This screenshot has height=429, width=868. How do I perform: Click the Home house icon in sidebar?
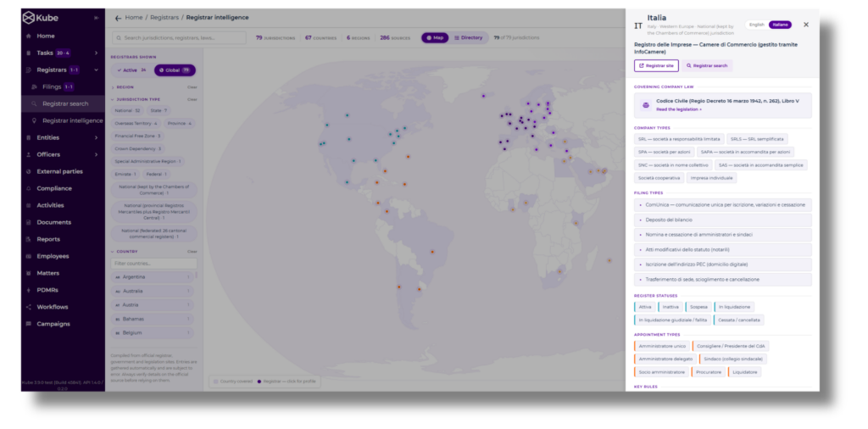pyautogui.click(x=29, y=36)
